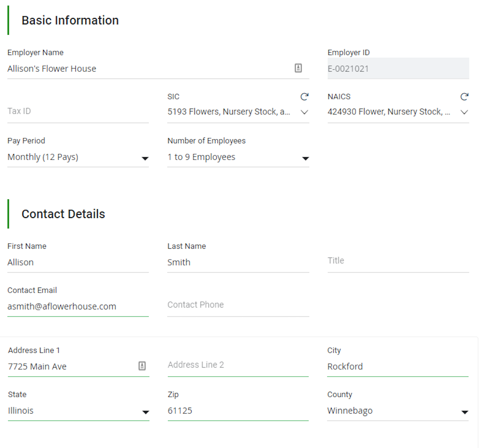Open the SIC dropdown
This screenshot has height=448, width=479.
[305, 112]
